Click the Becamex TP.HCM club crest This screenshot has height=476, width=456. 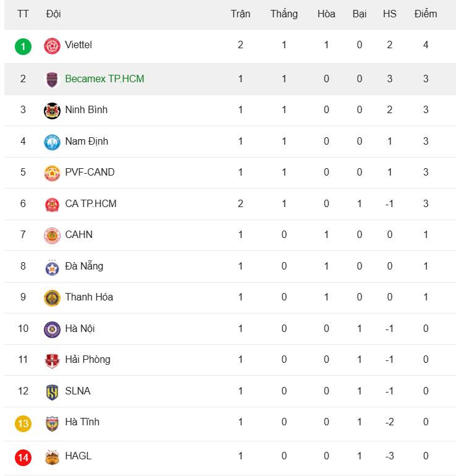[x=52, y=80]
